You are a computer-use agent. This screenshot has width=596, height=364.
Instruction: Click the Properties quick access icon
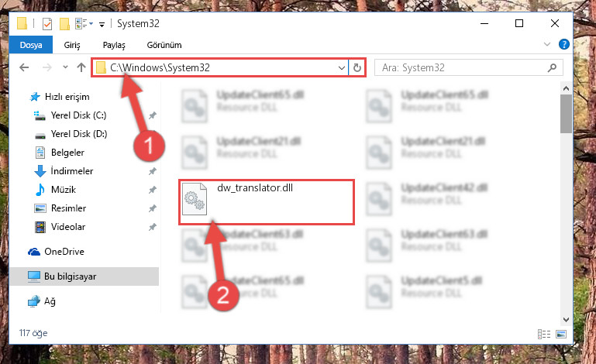point(47,24)
